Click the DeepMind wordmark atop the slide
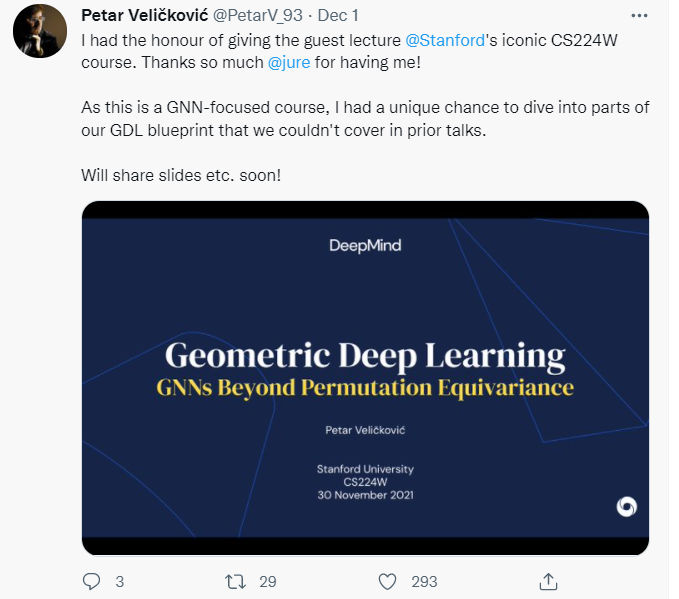 365,245
